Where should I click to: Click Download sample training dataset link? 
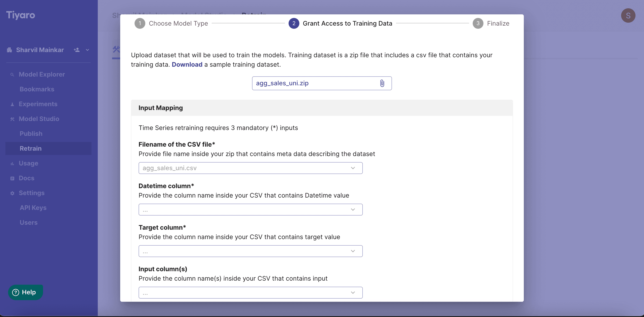(x=187, y=64)
